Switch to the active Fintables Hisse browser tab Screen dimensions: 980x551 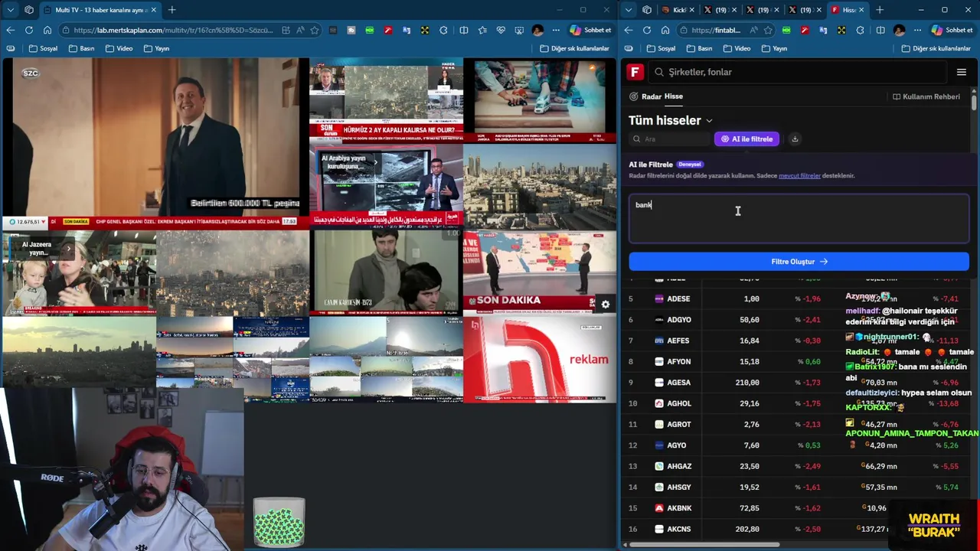(x=847, y=10)
